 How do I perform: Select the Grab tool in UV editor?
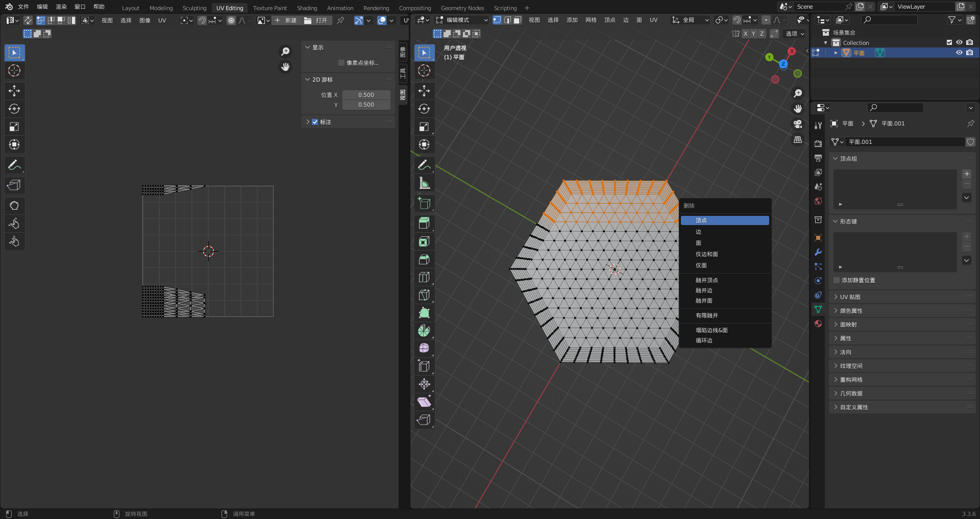14,206
